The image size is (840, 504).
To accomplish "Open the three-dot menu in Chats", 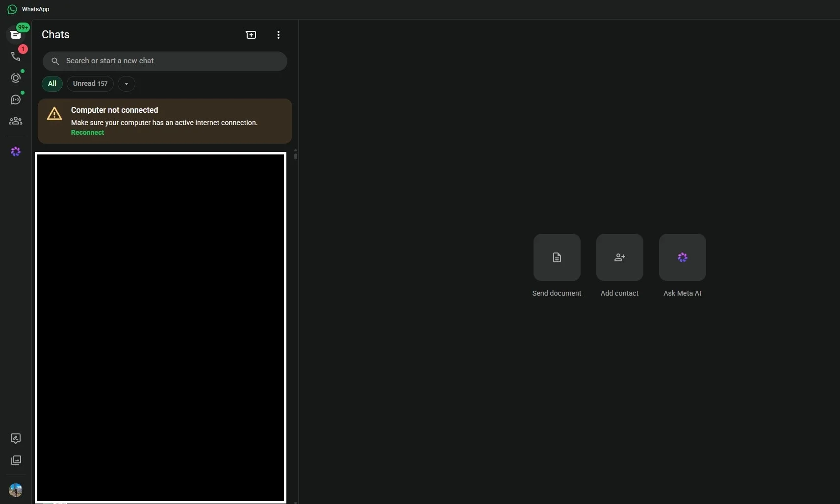I will click(278, 35).
